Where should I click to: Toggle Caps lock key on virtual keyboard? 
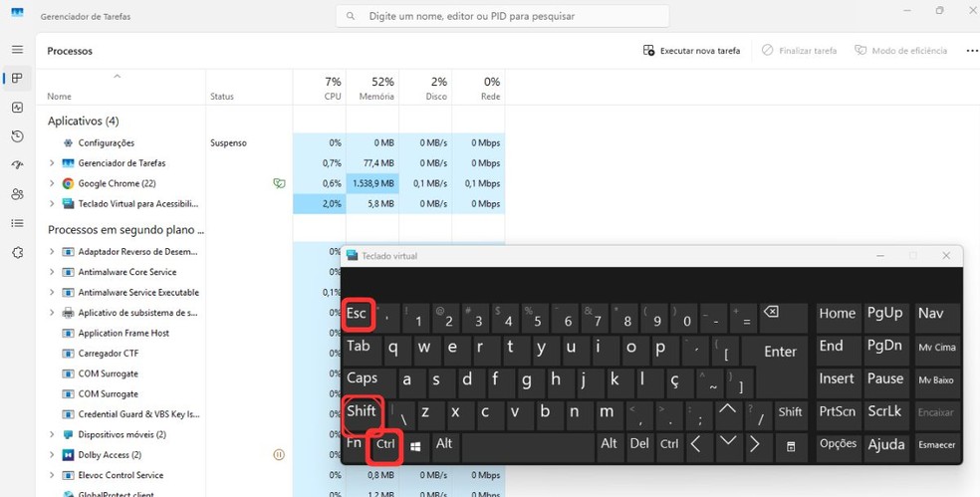click(x=369, y=382)
